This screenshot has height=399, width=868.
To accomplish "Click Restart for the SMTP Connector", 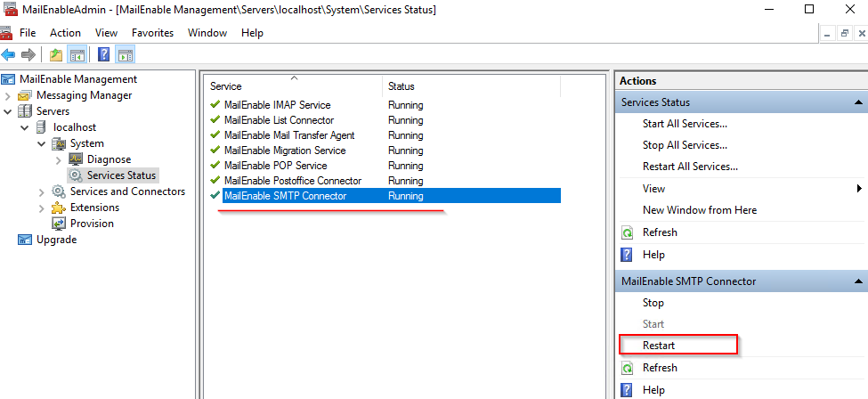I will point(659,346).
